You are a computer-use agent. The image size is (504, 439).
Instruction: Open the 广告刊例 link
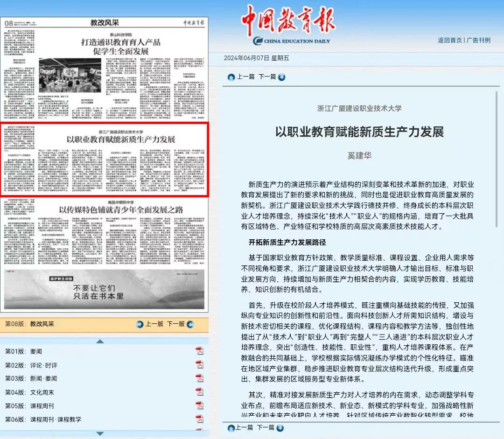478,40
